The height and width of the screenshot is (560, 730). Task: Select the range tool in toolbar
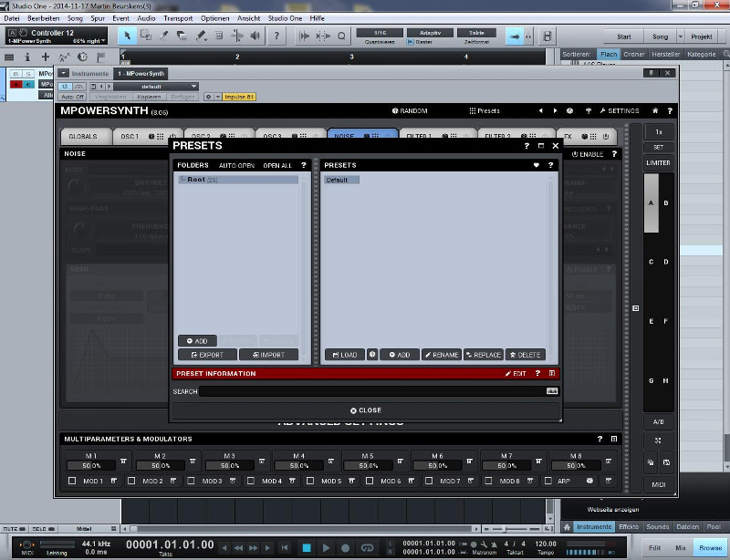[146, 36]
